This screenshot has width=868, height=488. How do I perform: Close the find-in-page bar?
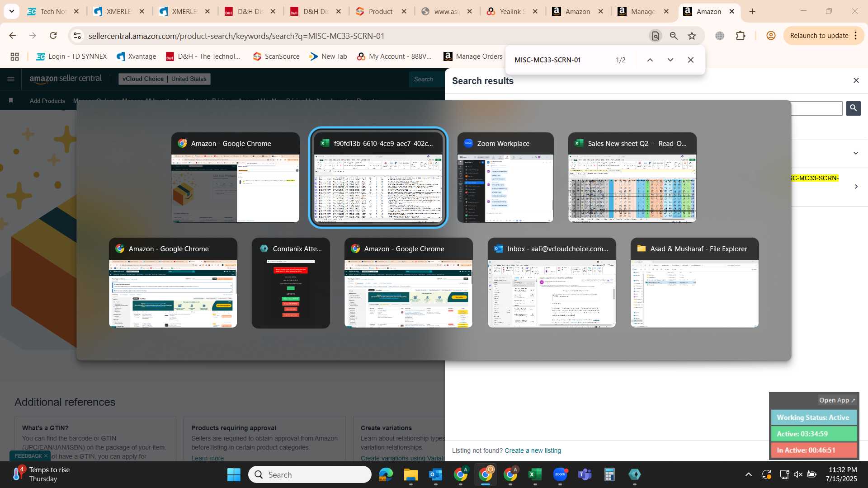pyautogui.click(x=691, y=60)
